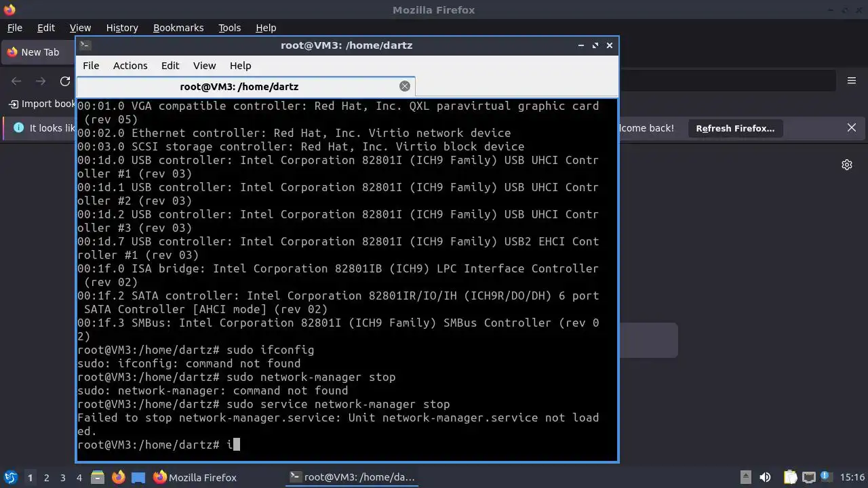Click the terminal command prompt line
This screenshot has height=488, width=868.
[159, 445]
